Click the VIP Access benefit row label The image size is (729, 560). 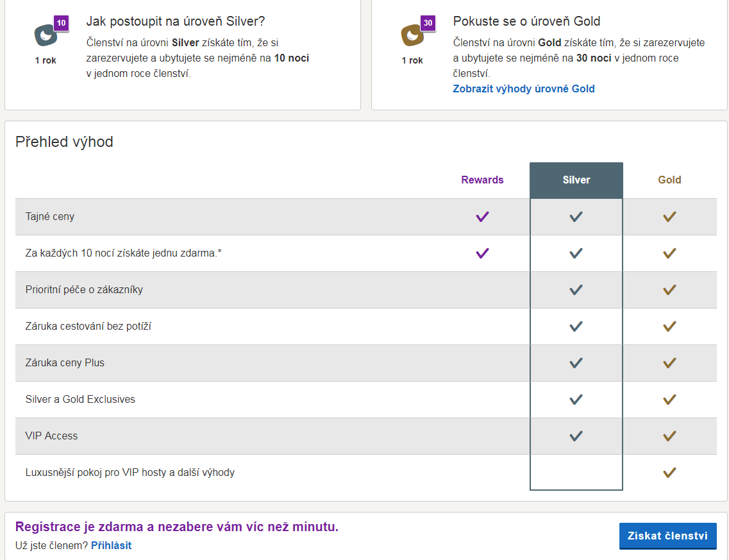coord(51,436)
